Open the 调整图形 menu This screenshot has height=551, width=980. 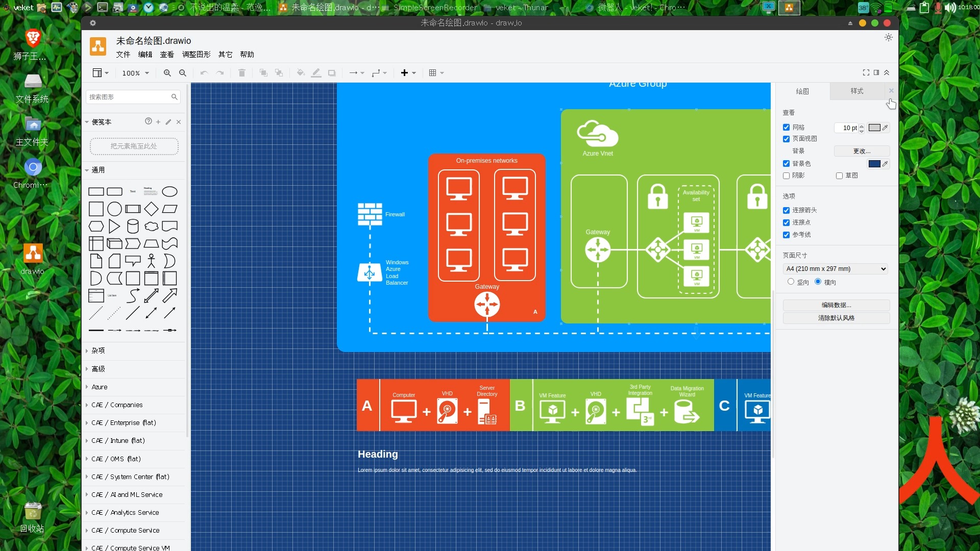196,55
